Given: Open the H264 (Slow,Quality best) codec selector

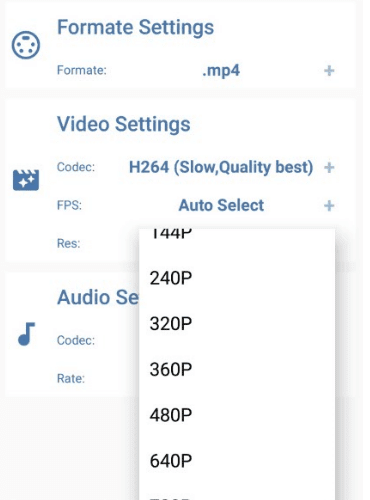Looking at the screenshot, I should (x=221, y=167).
